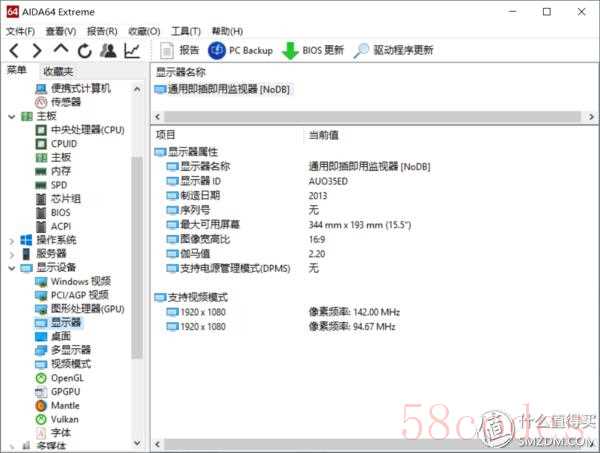Select Windows 视频 in the tree

[x=73, y=282]
